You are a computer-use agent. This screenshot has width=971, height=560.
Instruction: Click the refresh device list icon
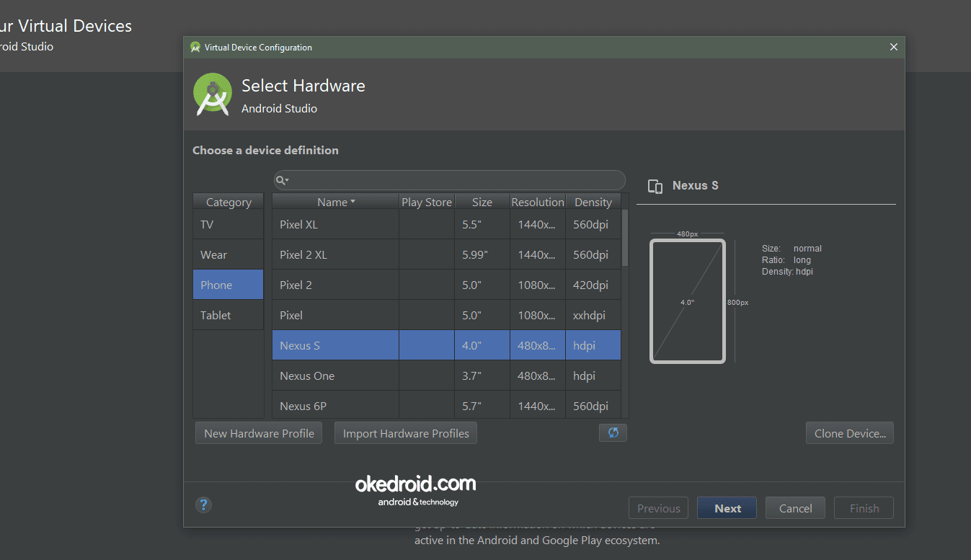(613, 432)
